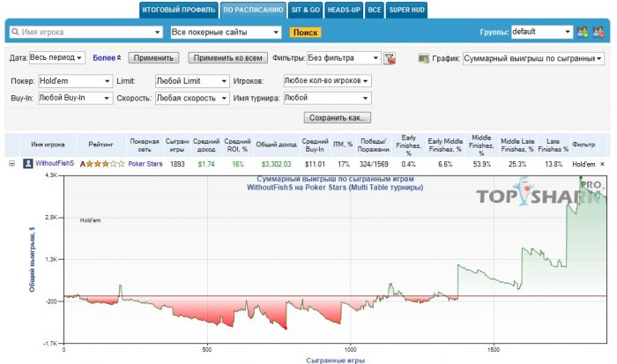Open the WithoutFishS player link

(55, 163)
